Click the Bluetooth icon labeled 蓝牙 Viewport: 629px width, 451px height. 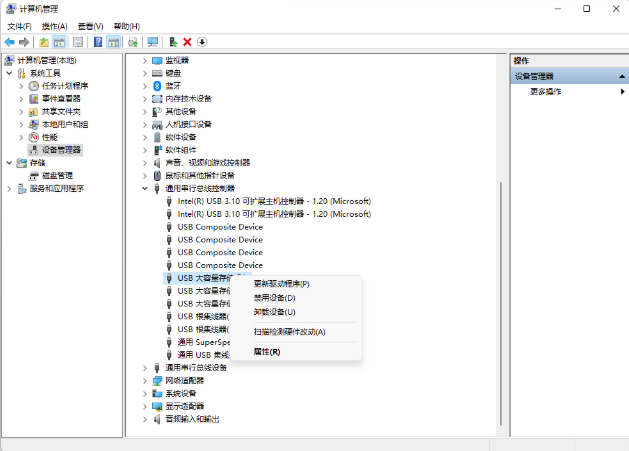[x=157, y=86]
